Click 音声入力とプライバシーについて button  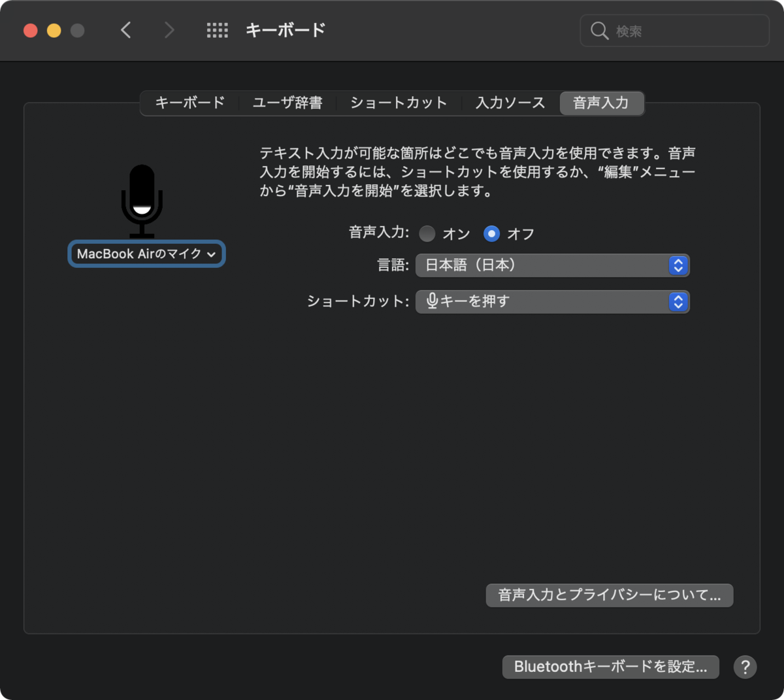(x=609, y=595)
